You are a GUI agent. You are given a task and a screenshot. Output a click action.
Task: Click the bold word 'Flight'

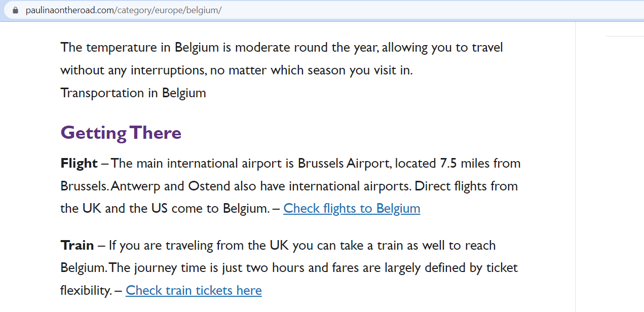[78, 163]
